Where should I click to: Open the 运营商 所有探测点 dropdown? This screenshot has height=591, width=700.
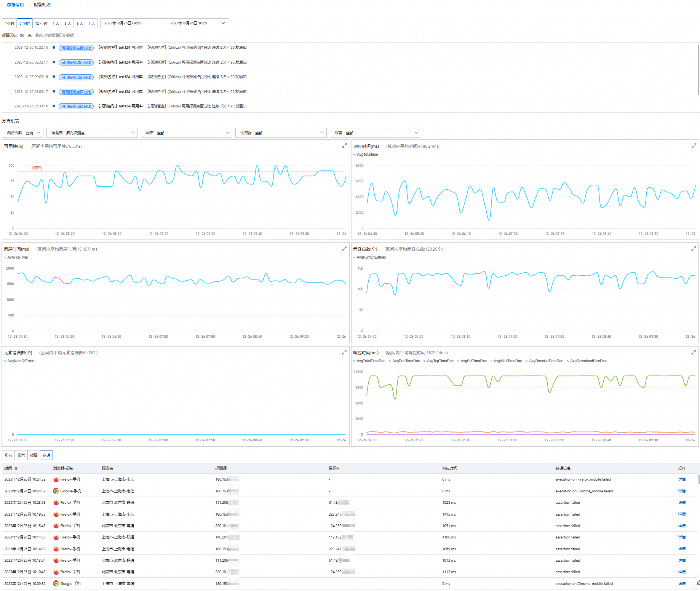click(92, 133)
